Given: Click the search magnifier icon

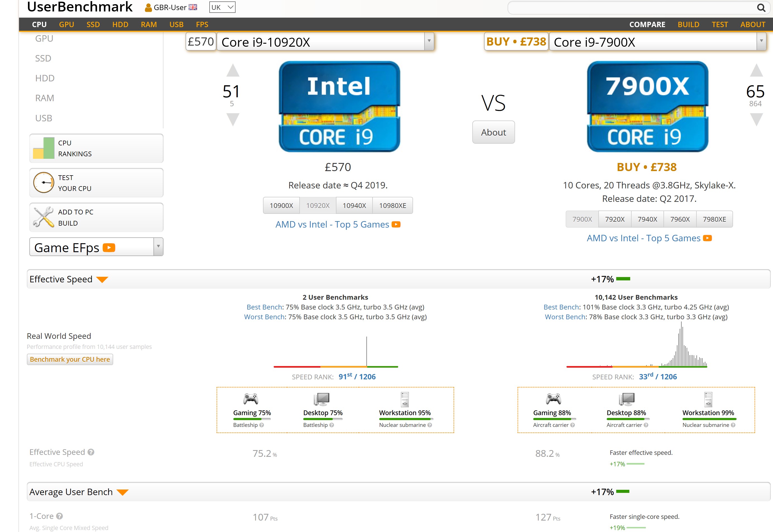Looking at the screenshot, I should (x=761, y=8).
